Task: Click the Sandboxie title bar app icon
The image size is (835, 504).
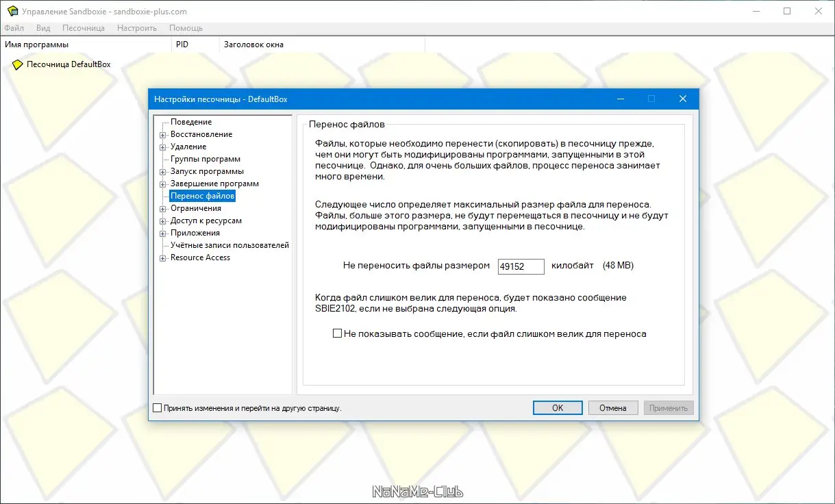Action: pyautogui.click(x=12, y=12)
